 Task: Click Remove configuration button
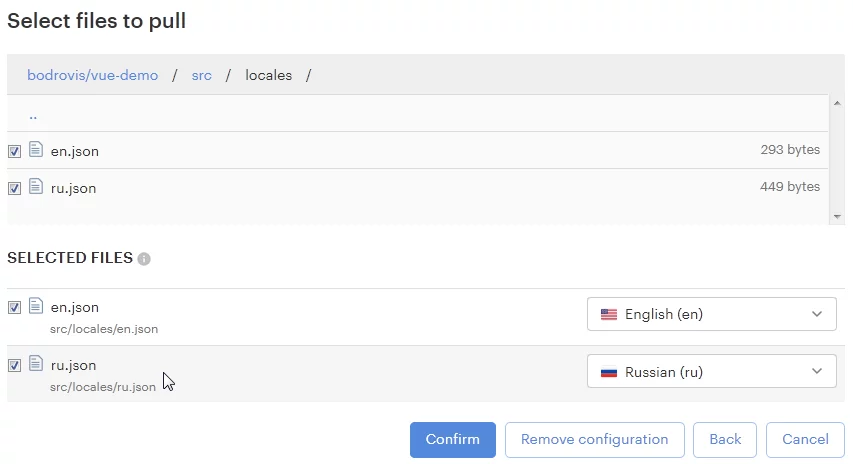click(595, 440)
